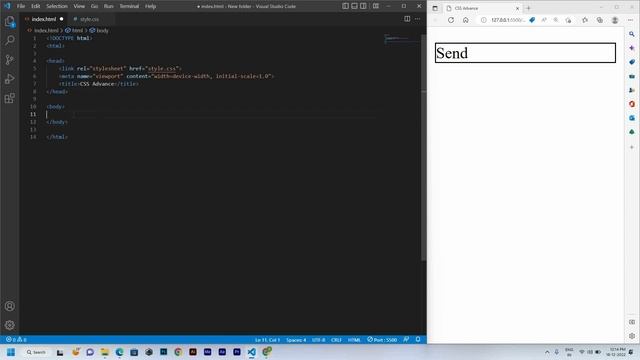
Task: Open the browser Collections icon
Action: click(x=600, y=20)
